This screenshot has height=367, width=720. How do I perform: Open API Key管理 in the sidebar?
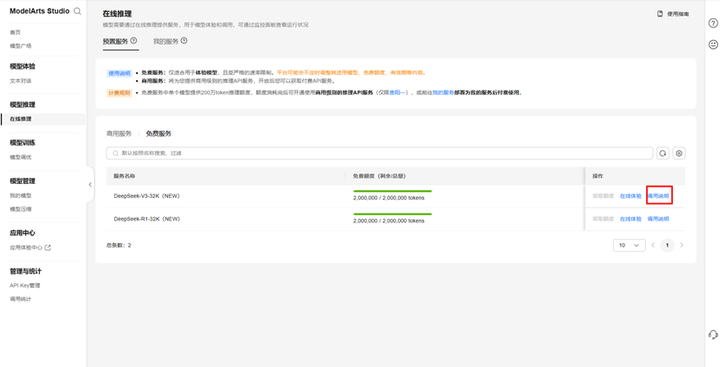25,285
